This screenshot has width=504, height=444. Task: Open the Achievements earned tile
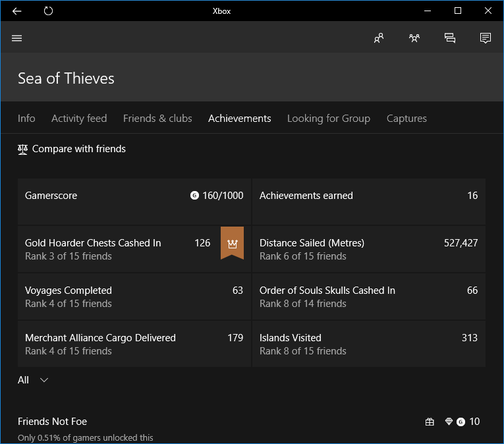(x=369, y=202)
